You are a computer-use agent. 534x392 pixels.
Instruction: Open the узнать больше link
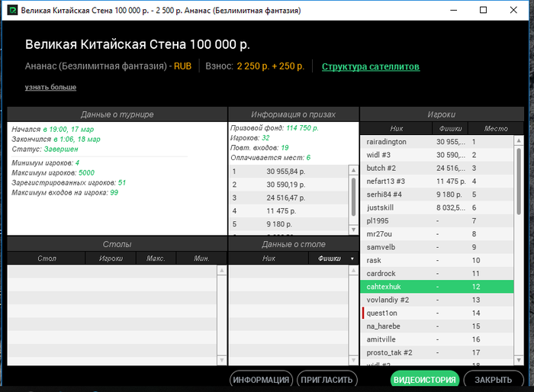50,87
